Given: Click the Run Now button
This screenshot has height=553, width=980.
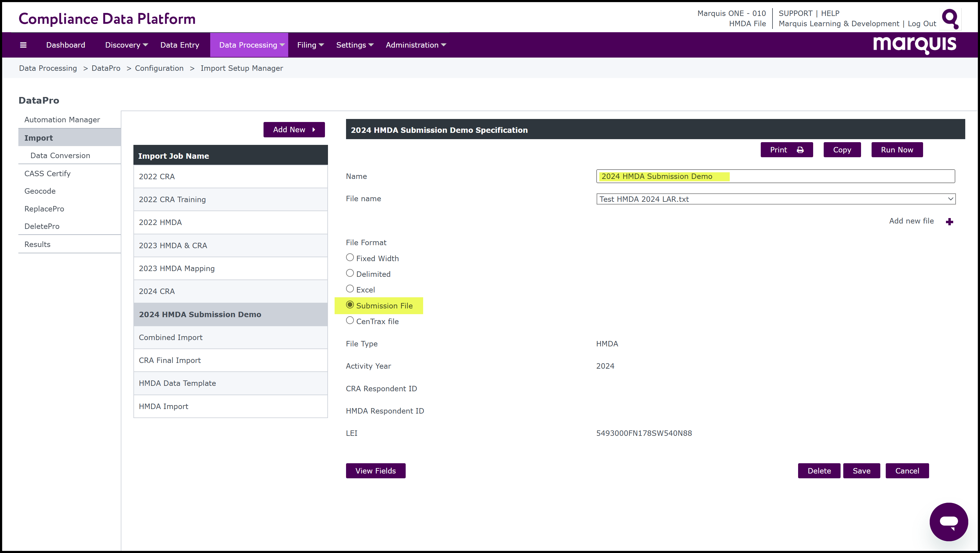Looking at the screenshot, I should [897, 150].
